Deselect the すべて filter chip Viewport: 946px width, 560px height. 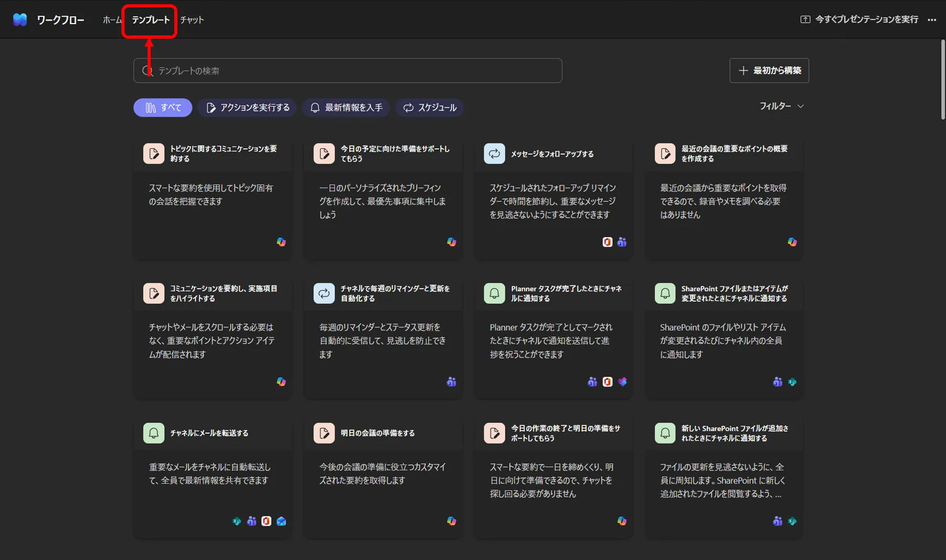pos(163,108)
